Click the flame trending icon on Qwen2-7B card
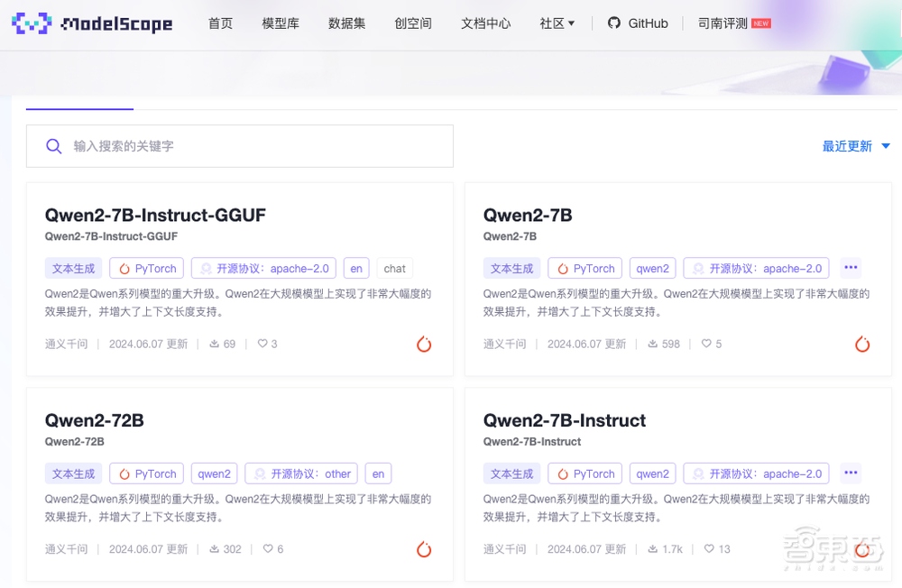The image size is (902, 588). pos(861,344)
